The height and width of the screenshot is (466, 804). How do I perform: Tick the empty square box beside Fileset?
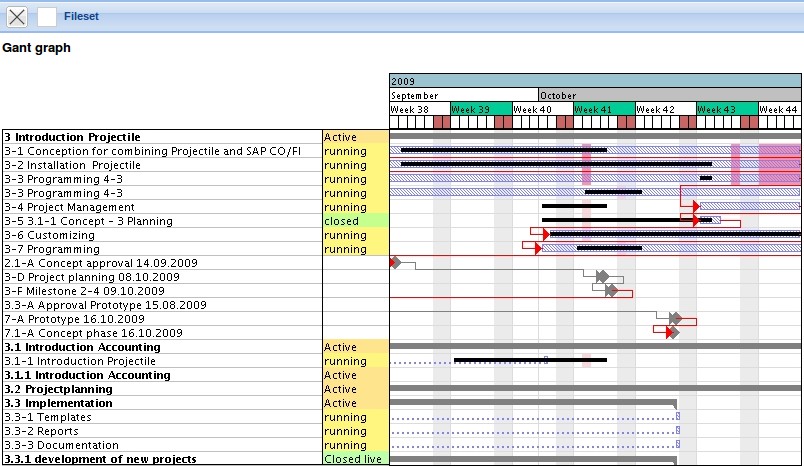pyautogui.click(x=47, y=16)
